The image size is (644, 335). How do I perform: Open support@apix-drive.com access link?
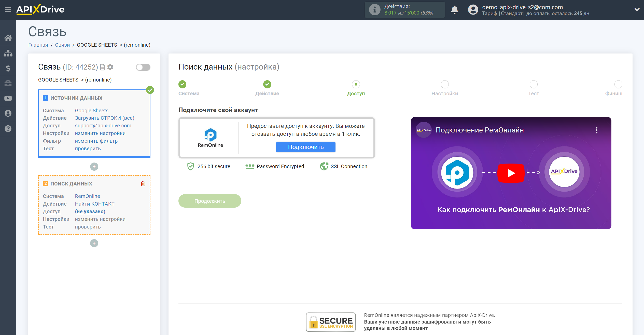tap(103, 126)
